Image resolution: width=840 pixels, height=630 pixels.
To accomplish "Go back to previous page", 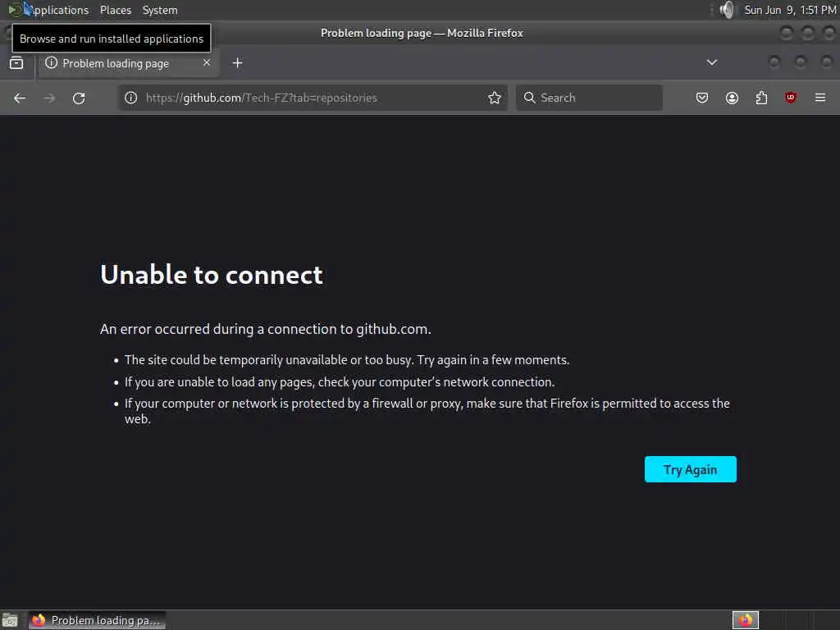I will point(20,98).
